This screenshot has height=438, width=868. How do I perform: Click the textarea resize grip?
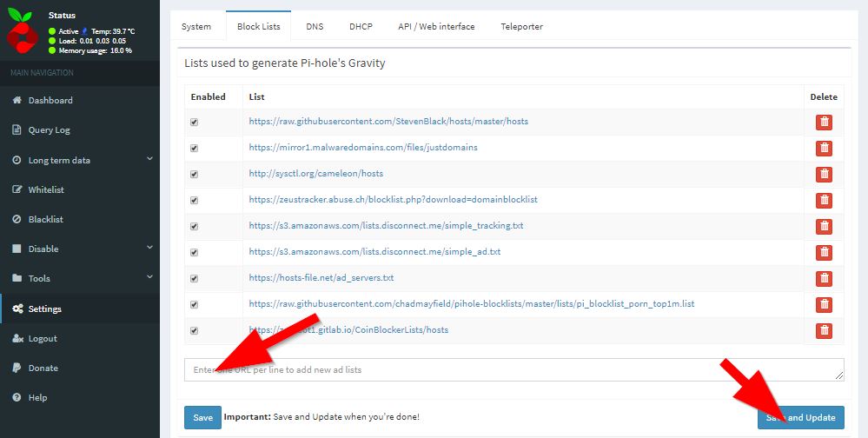click(840, 376)
